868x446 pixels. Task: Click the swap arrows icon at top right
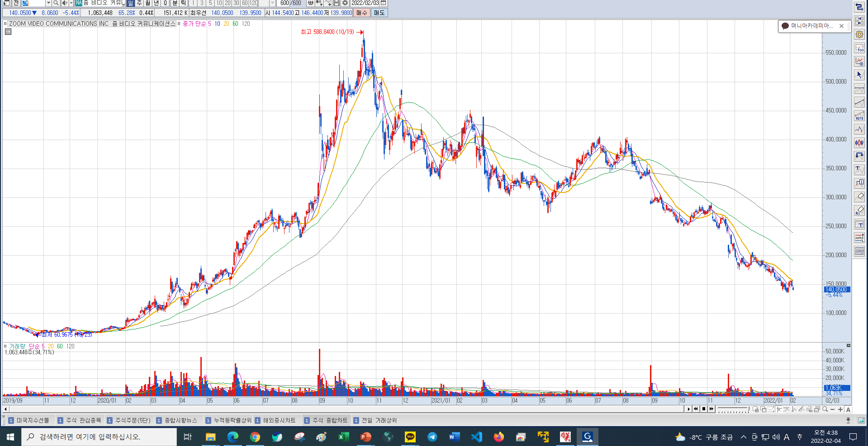pyautogui.click(x=859, y=7)
